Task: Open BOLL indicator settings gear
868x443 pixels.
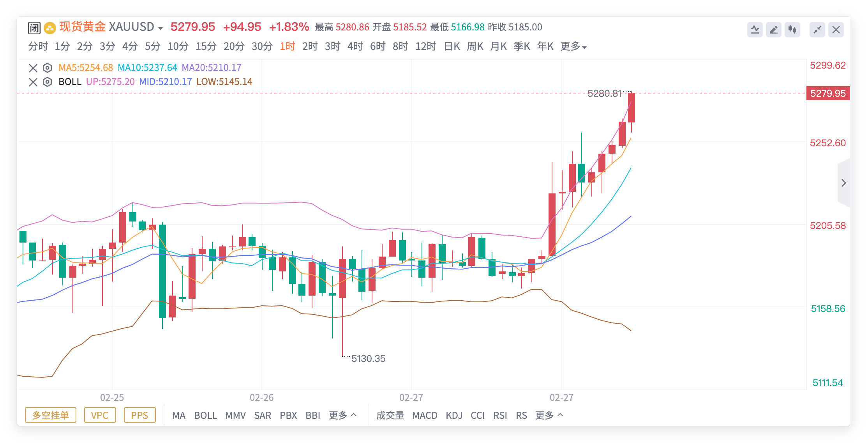Action: click(47, 82)
